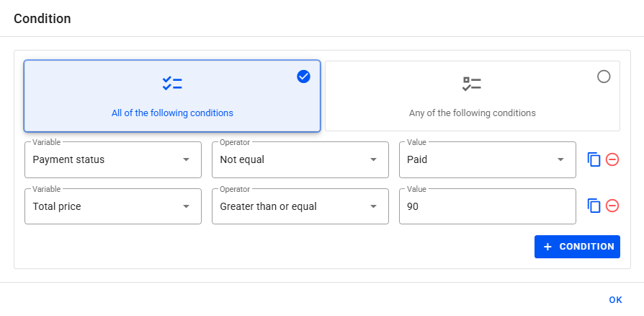Click the blue checkmark on All conditions card
644x316 pixels.
(x=303, y=76)
